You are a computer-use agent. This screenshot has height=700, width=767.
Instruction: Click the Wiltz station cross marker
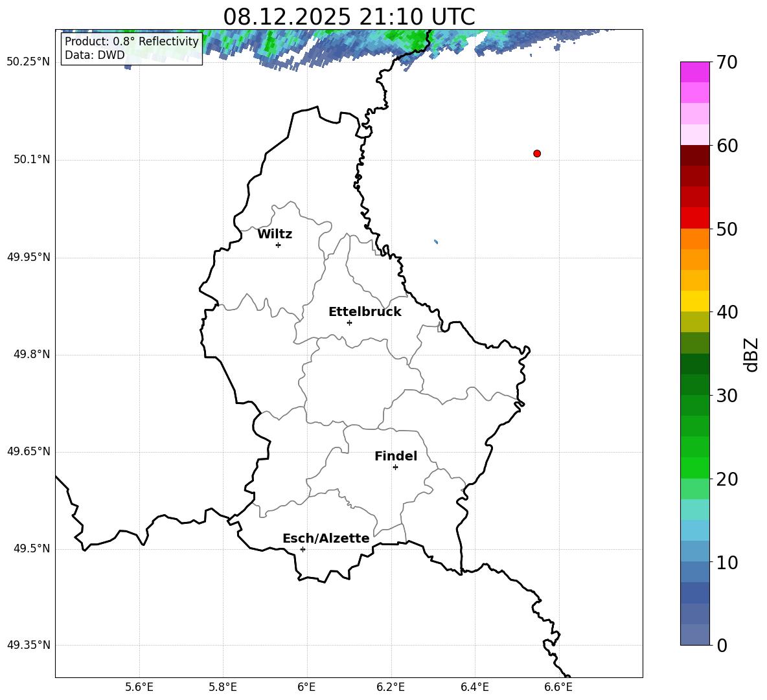point(278,245)
